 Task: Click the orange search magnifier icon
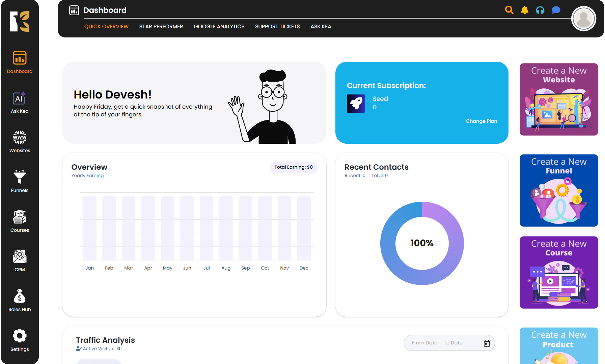tap(509, 10)
